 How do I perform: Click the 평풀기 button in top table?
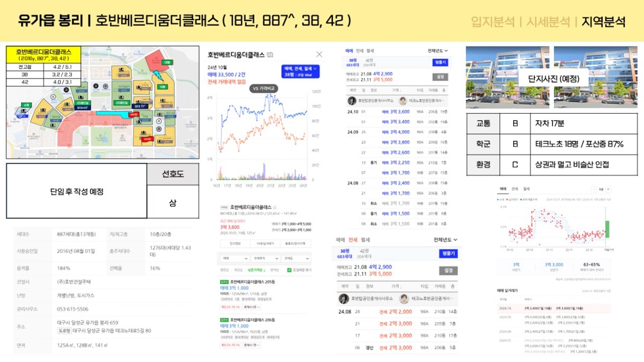pyautogui.click(x=441, y=62)
